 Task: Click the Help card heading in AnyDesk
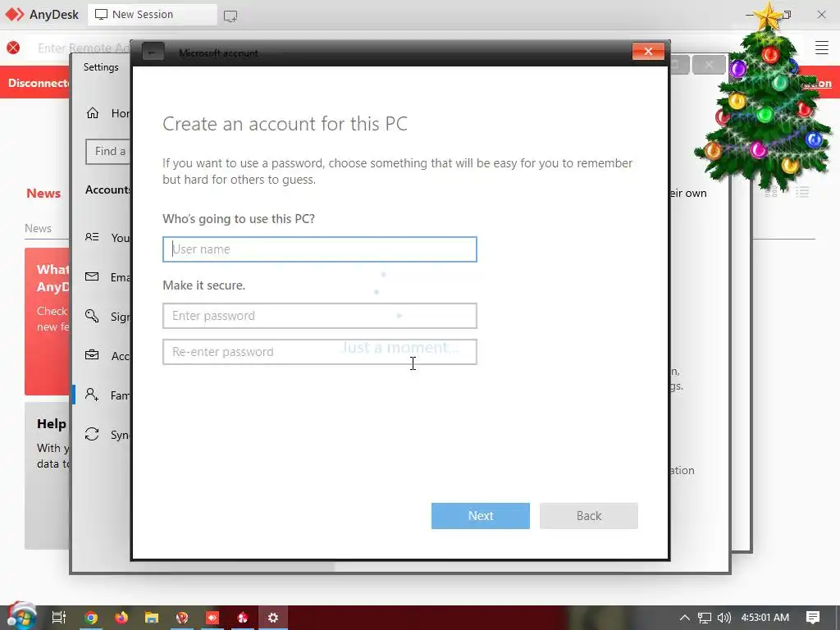[x=52, y=424]
